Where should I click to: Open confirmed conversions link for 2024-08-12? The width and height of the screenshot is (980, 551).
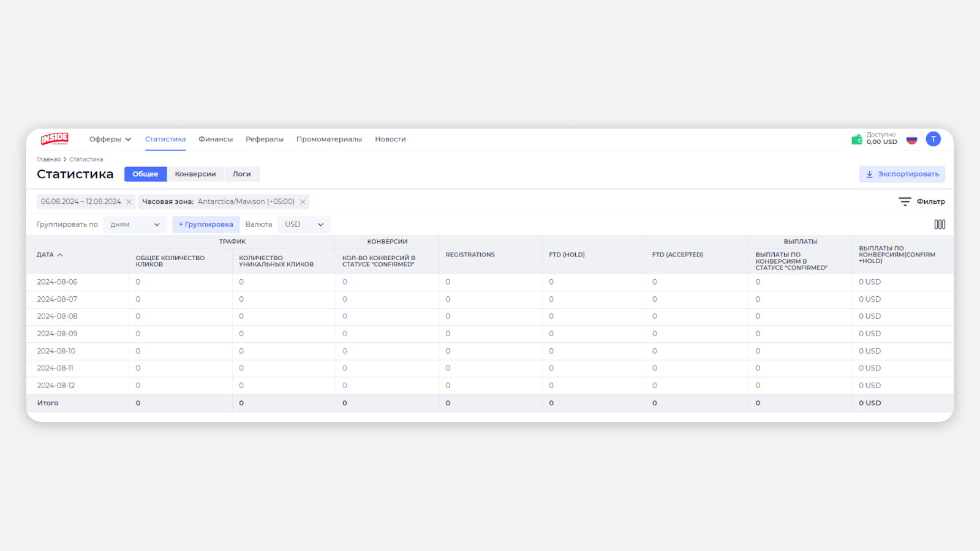click(x=345, y=386)
